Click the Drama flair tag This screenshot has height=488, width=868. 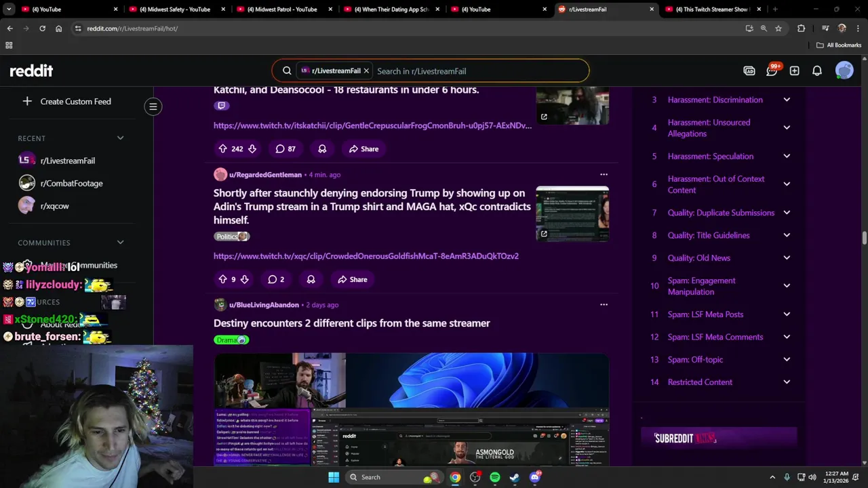(231, 340)
